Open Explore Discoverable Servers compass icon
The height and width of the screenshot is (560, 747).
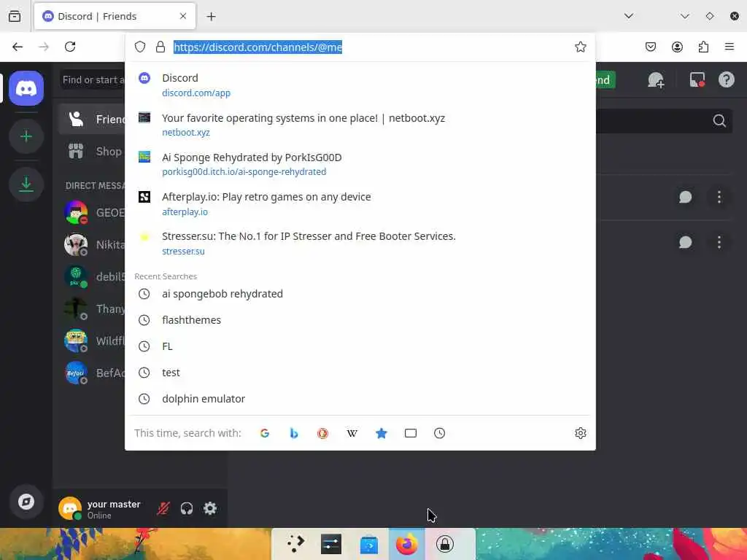click(26, 502)
